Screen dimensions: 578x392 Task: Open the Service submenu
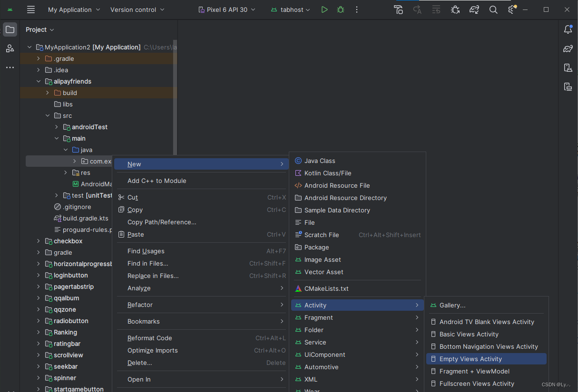point(357,342)
